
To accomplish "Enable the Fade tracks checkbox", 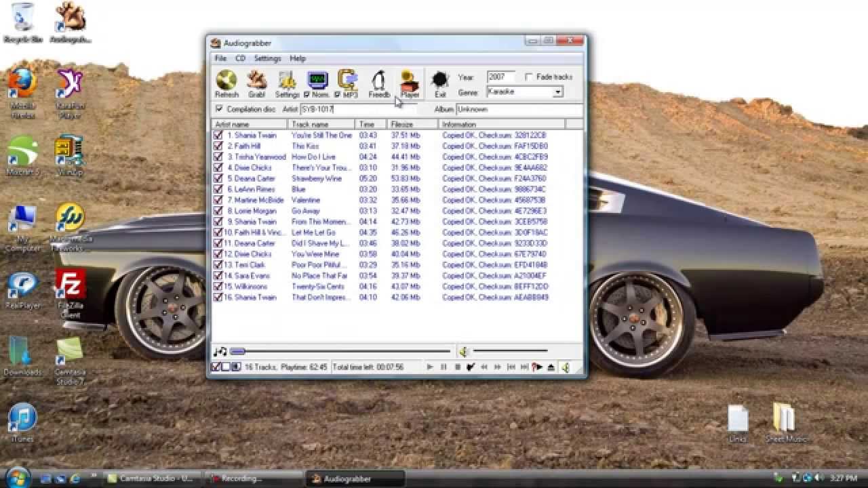I will (529, 77).
